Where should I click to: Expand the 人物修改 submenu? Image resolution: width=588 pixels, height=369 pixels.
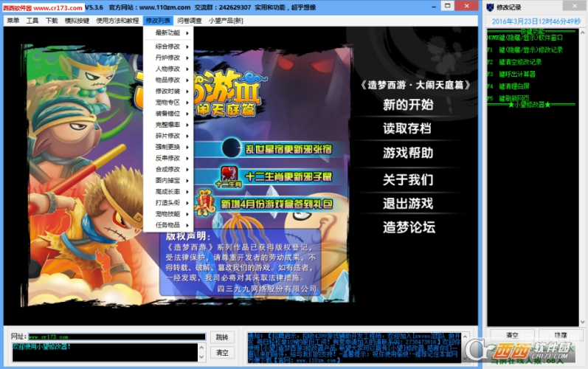(x=168, y=69)
